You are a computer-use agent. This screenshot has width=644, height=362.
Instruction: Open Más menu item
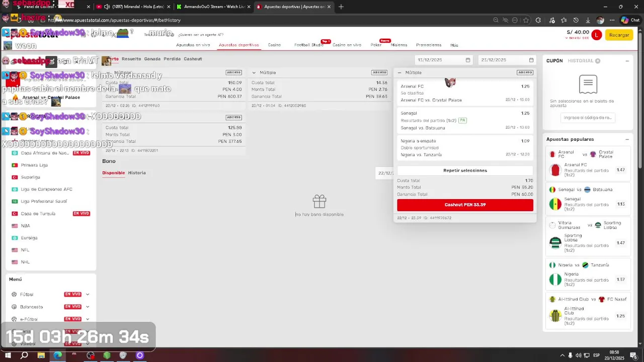pos(454,45)
